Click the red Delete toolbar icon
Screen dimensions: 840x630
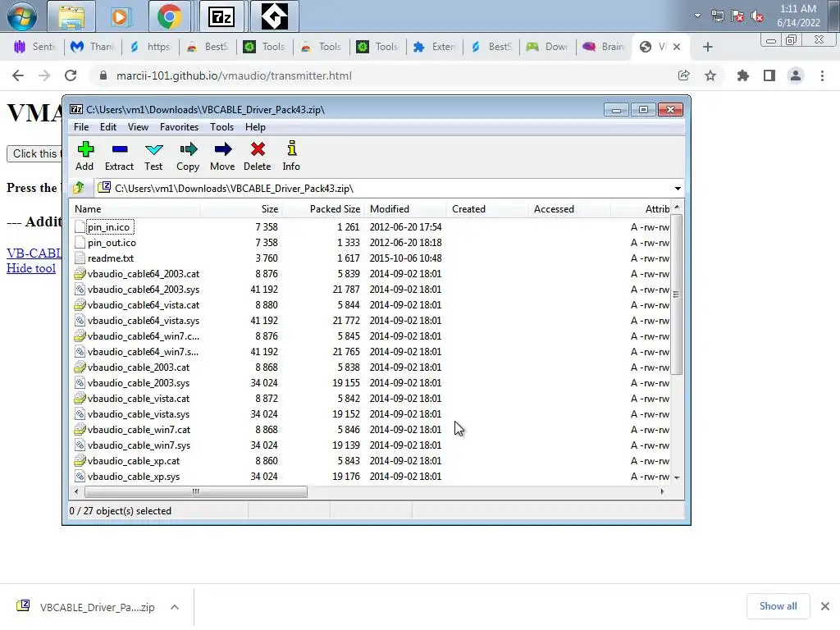point(258,155)
